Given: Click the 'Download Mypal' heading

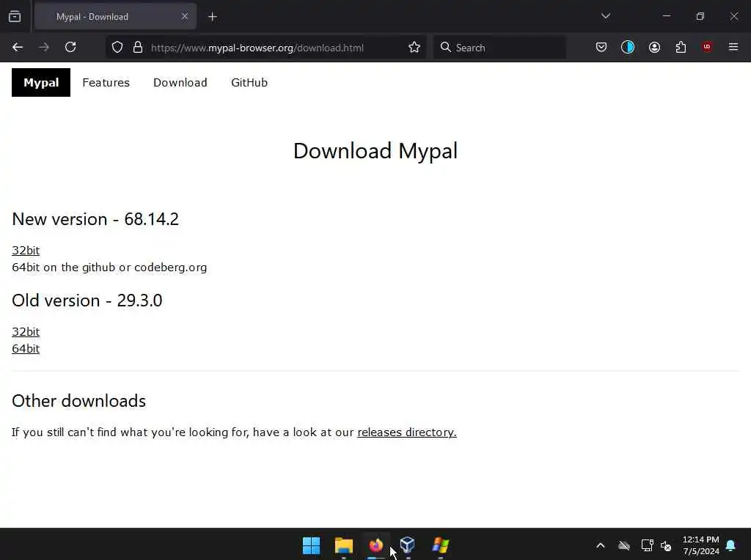Looking at the screenshot, I should point(375,151).
